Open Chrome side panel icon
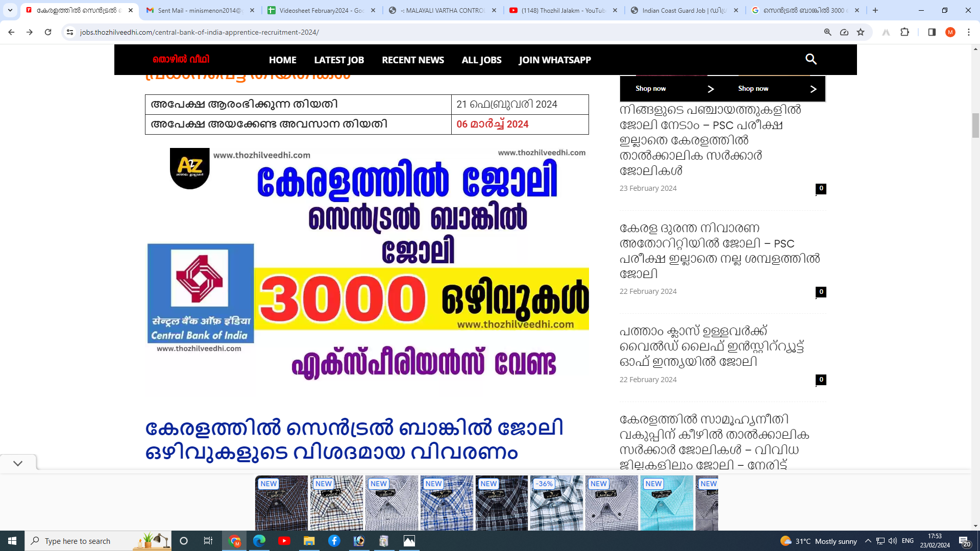 point(932,32)
